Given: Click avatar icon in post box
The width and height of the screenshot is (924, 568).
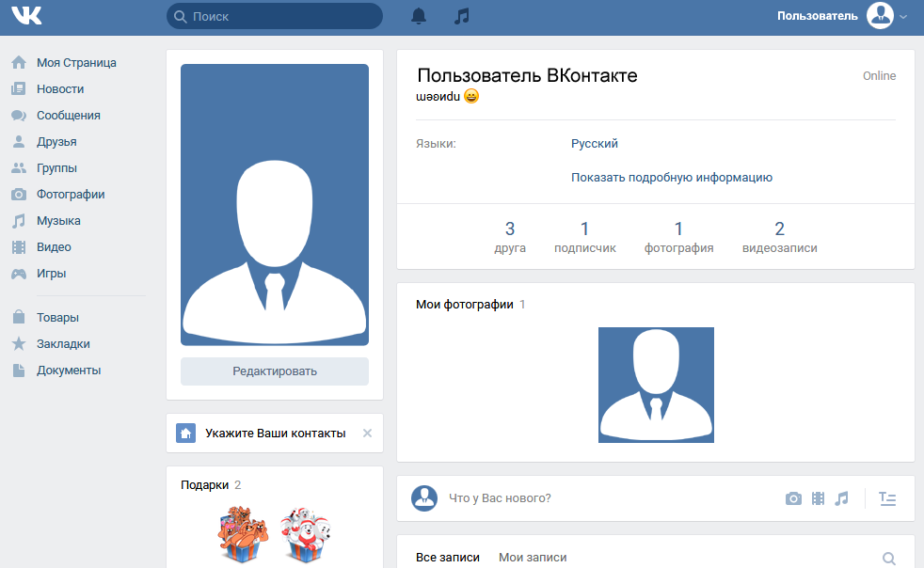Looking at the screenshot, I should [424, 498].
